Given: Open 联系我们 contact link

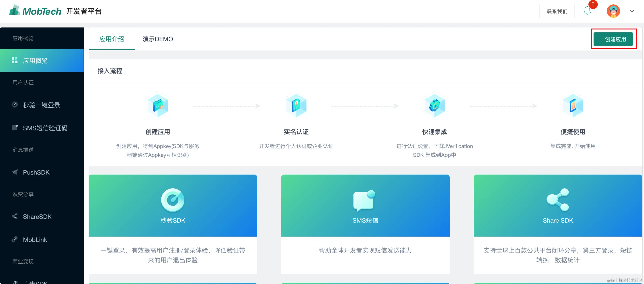Looking at the screenshot, I should 557,11.
